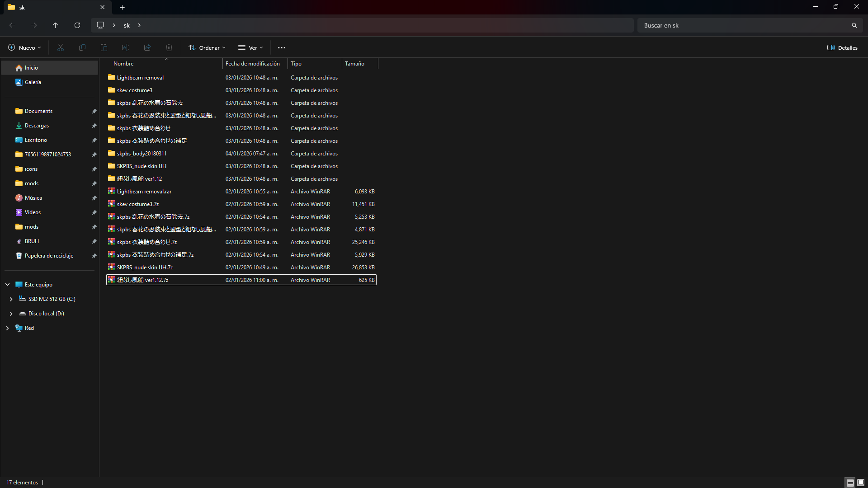Screen dimensions: 868x488
Task: Refresh the sk folder view
Action: (x=77, y=25)
